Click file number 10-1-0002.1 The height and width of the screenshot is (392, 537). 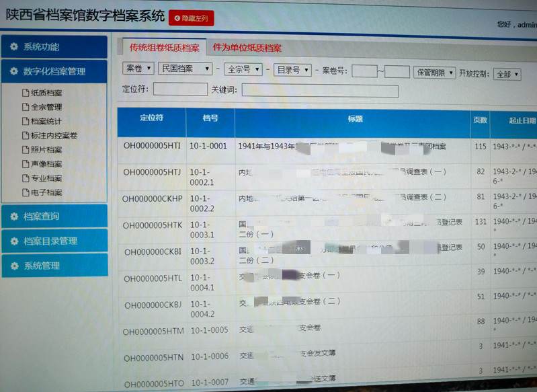[202, 177]
